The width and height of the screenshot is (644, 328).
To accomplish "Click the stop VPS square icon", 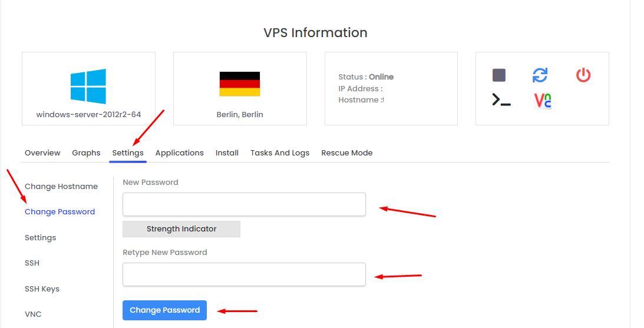I will click(499, 75).
